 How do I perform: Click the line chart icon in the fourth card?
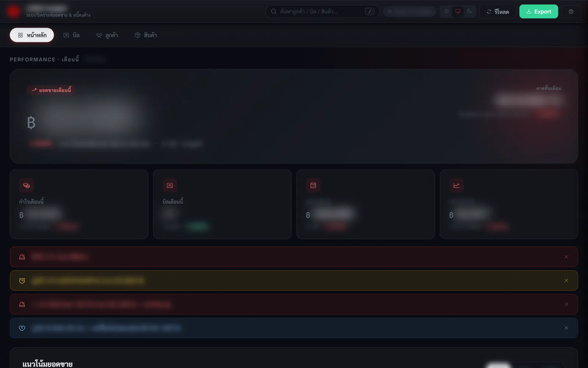click(456, 185)
